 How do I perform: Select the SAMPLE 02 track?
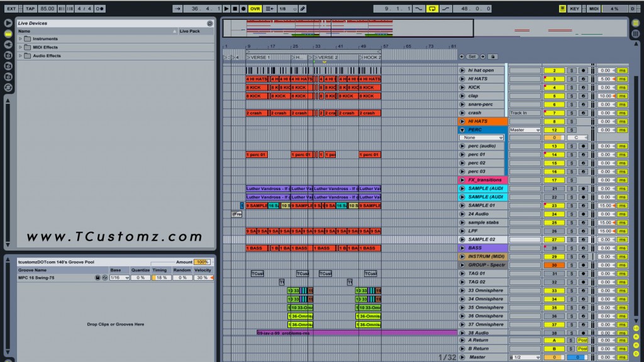(481, 239)
